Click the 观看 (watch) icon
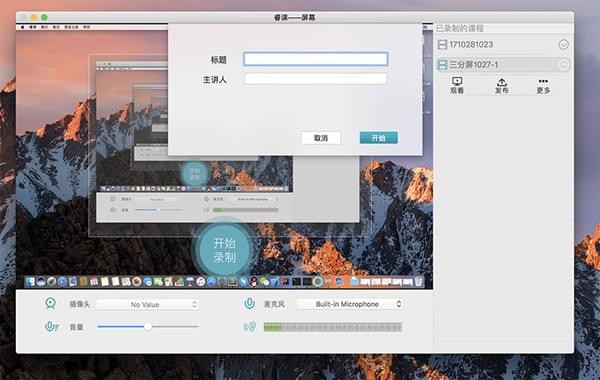600x380 pixels. tap(457, 81)
